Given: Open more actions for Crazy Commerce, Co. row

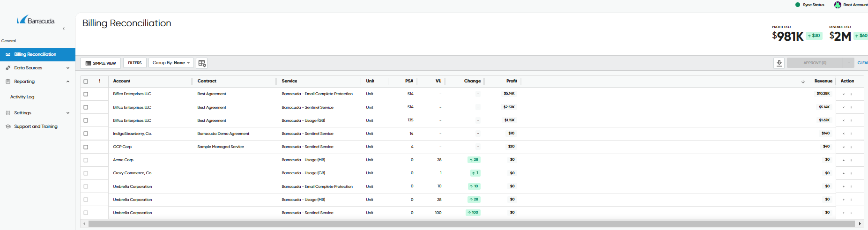Looking at the screenshot, I should [x=851, y=173].
